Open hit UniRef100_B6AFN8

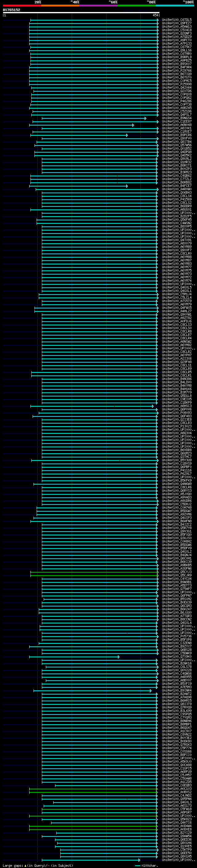[176, 521]
